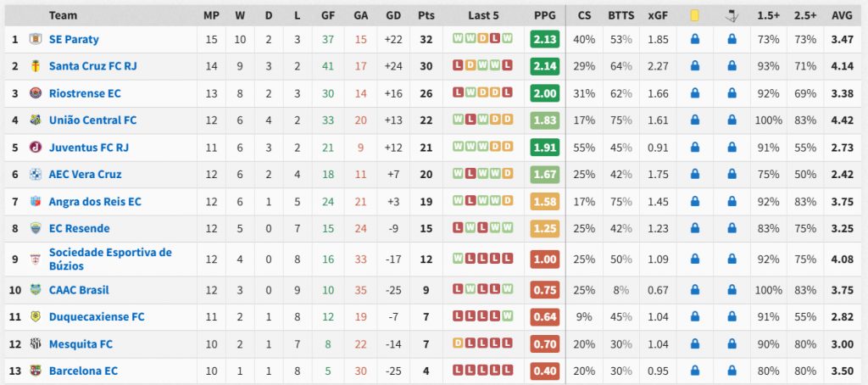Click the AEC Vera Cruz team crest
Screen dimensions: 868x385
[35, 175]
